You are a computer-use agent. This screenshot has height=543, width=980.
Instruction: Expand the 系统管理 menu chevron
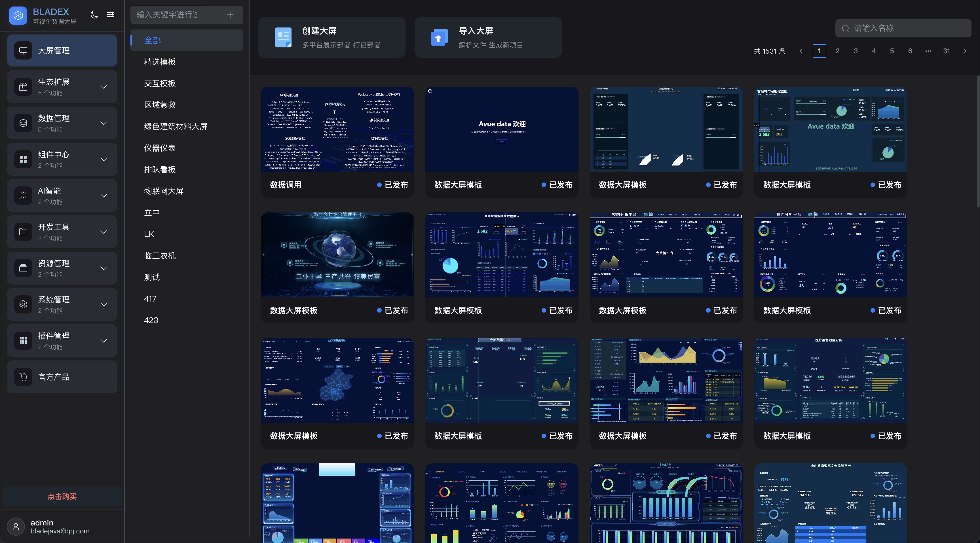point(104,304)
